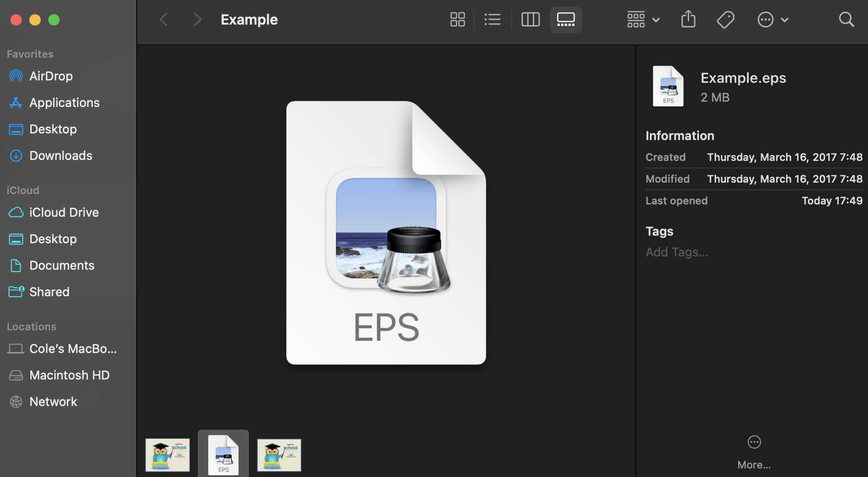Go forward with the forward arrow
The height and width of the screenshot is (477, 868).
coord(197,19)
